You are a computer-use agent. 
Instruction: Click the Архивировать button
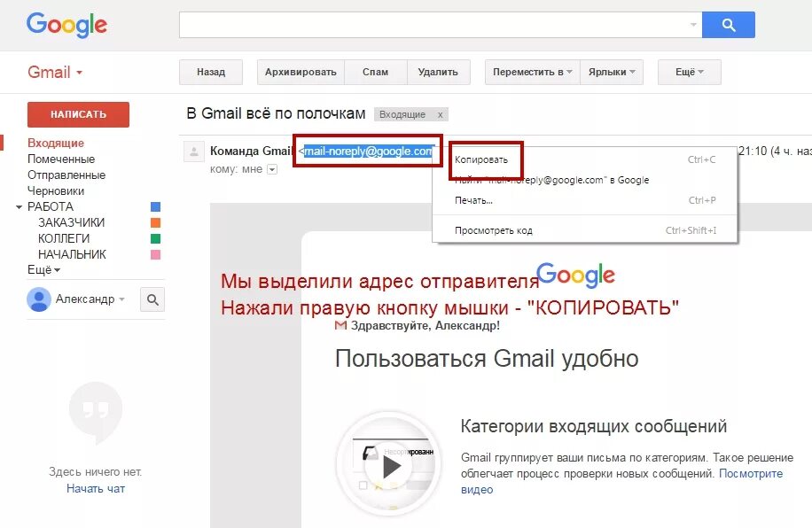point(301,72)
